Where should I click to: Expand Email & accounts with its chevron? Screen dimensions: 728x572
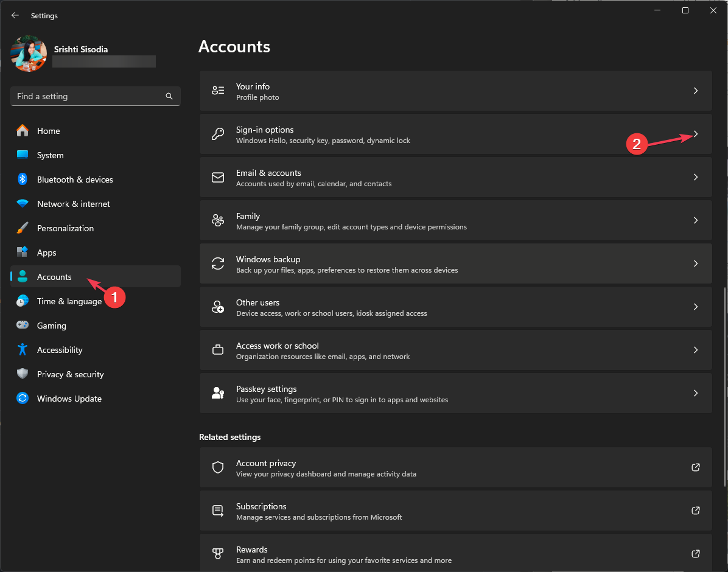[x=696, y=177]
